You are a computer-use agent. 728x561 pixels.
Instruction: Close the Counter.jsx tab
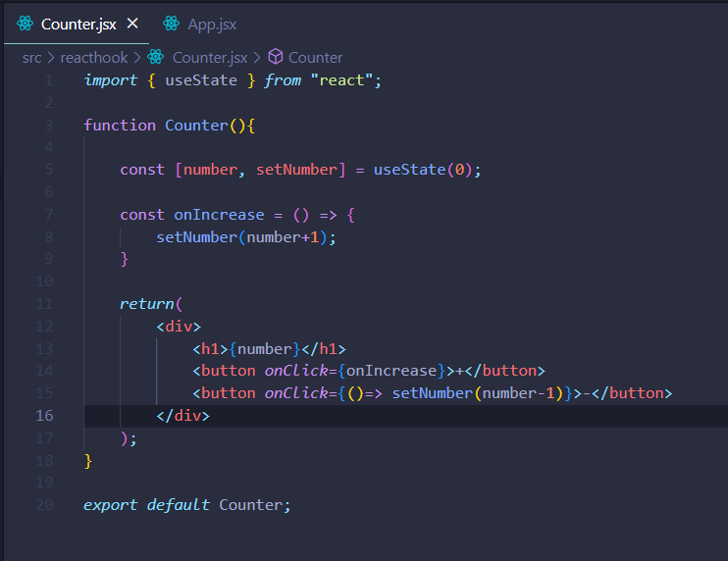point(132,24)
